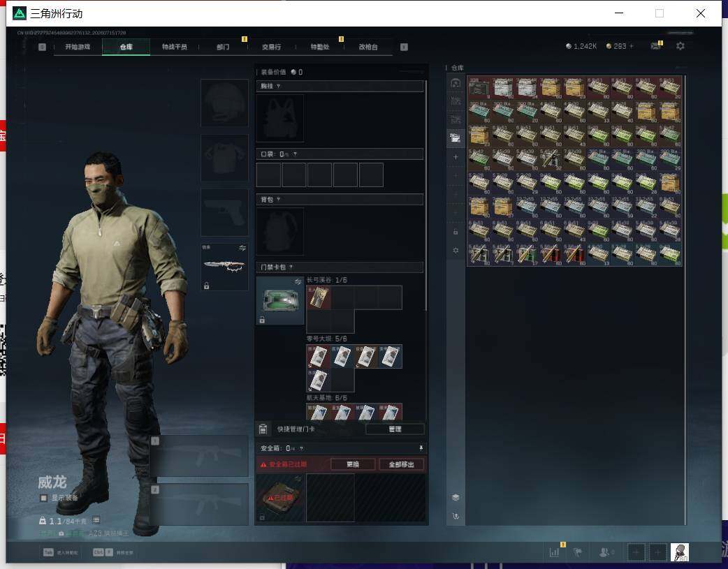This screenshot has height=569, width=728.
Task: Open the statistics chart icon in the bottom bar
Action: pyautogui.click(x=554, y=552)
